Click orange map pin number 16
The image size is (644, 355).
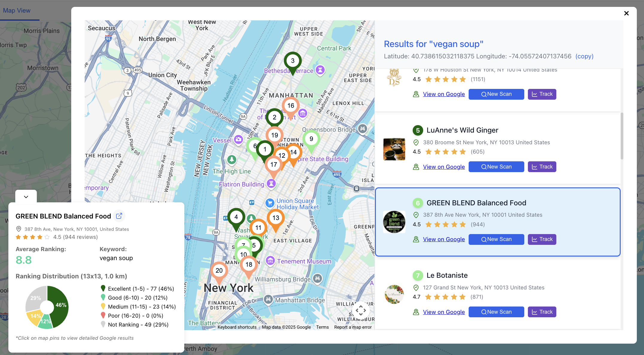click(291, 106)
